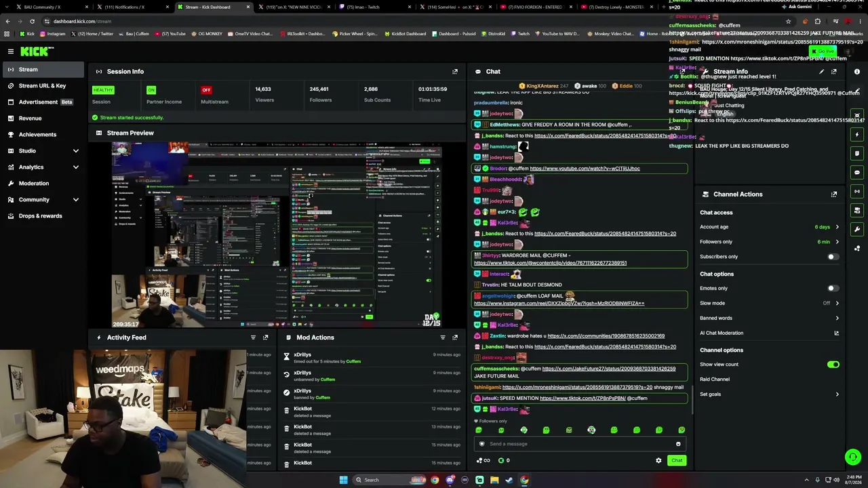Click the info icon in the right rail
Screen dimensions: 868x488
857,72
